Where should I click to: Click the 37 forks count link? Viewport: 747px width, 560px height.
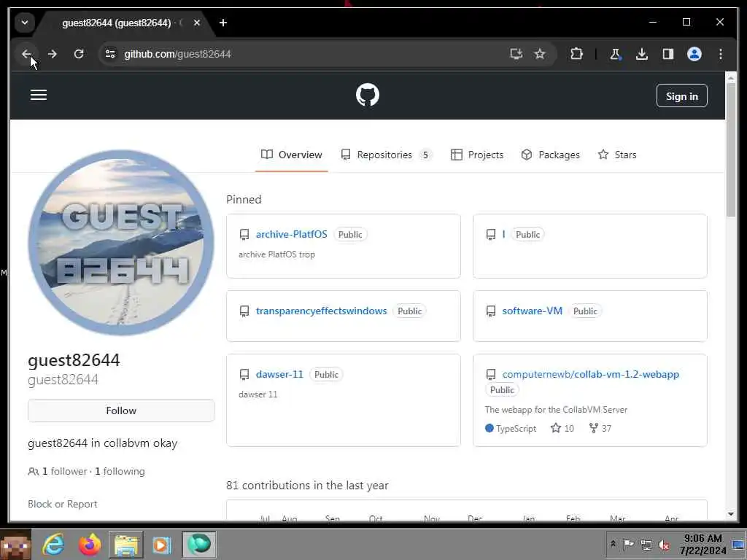pyautogui.click(x=600, y=428)
